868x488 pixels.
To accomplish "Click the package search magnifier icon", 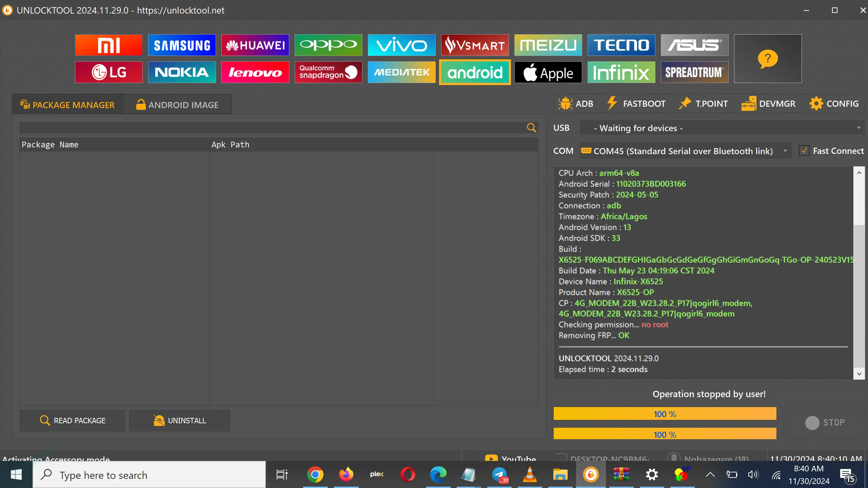I will (x=531, y=128).
